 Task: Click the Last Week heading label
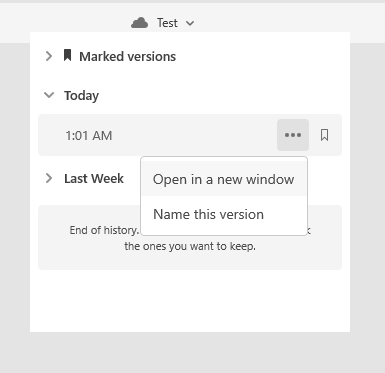94,178
